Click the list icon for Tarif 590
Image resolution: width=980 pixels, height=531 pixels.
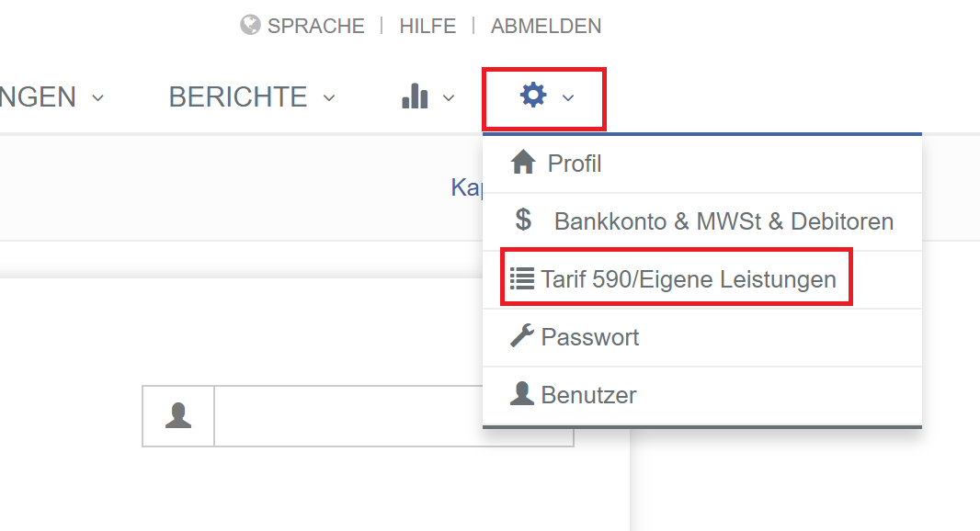pos(522,278)
